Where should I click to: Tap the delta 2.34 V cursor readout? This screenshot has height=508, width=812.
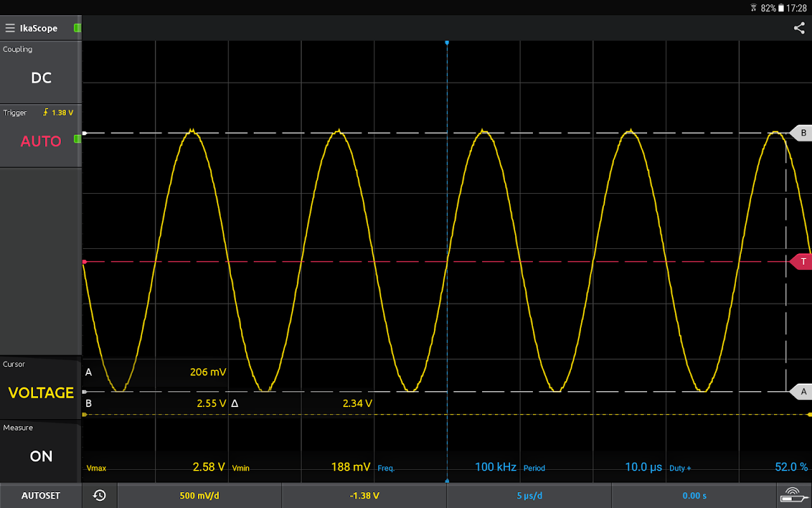coord(357,403)
